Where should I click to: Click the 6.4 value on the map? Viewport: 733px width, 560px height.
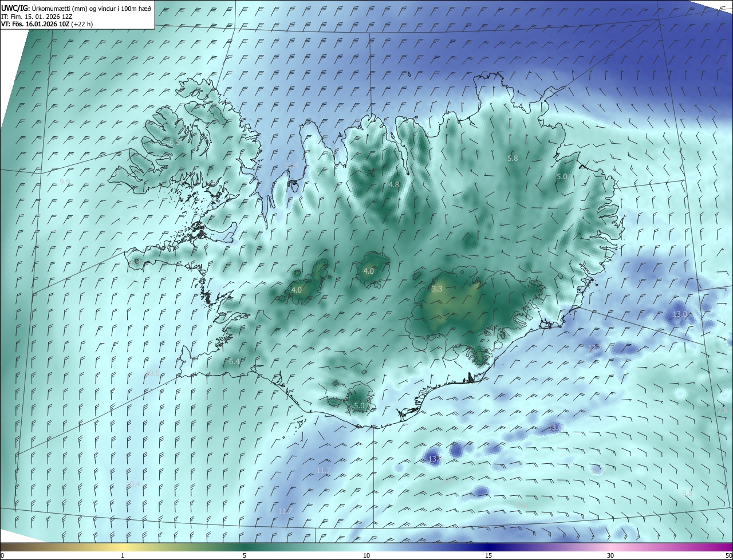[234, 362]
